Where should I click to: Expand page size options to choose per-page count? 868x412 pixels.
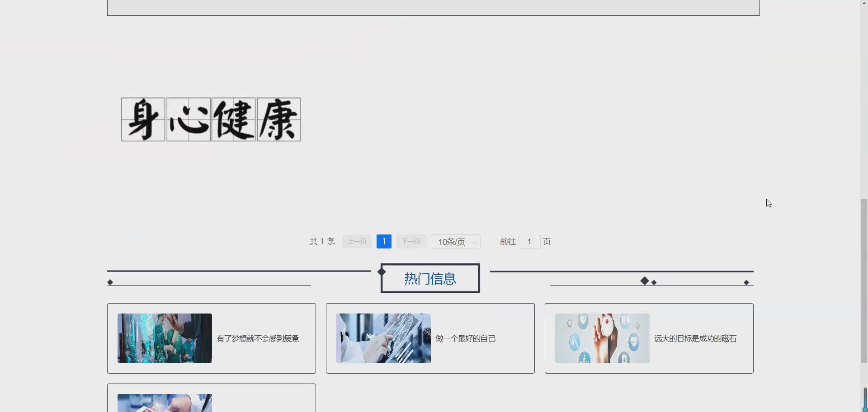pos(455,241)
